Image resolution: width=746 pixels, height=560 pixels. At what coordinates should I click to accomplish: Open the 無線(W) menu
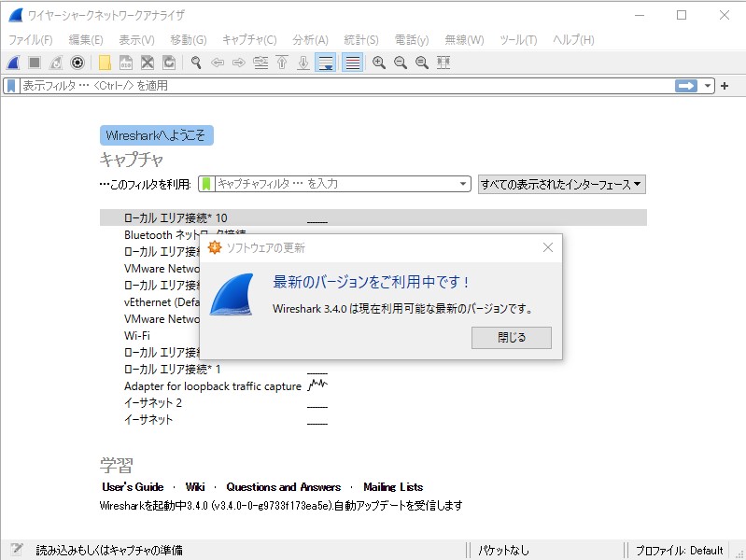[464, 40]
